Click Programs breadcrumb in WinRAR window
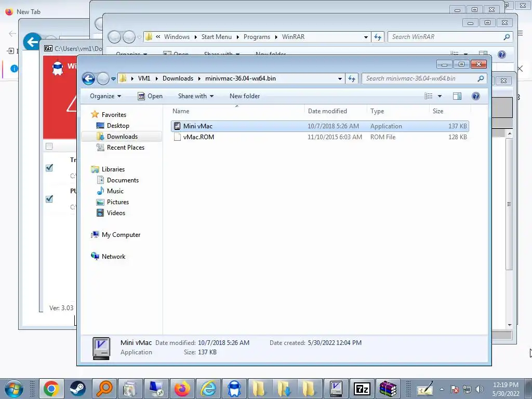 coord(257,37)
